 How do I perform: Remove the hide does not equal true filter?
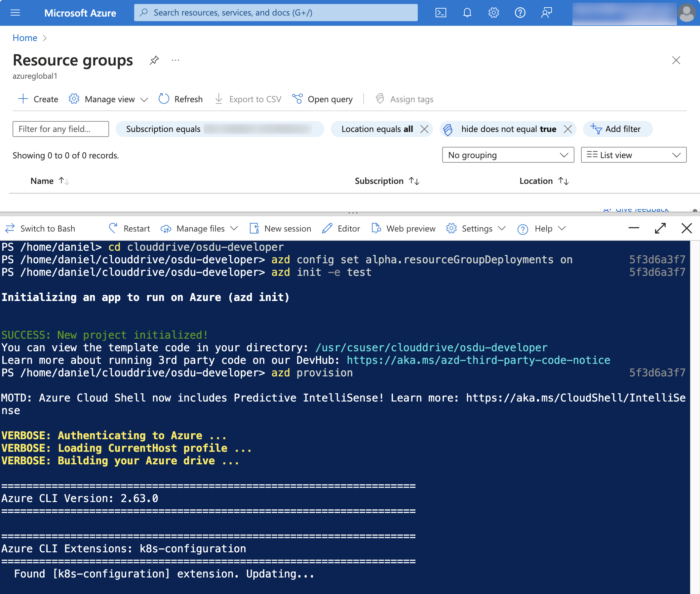[x=566, y=129]
